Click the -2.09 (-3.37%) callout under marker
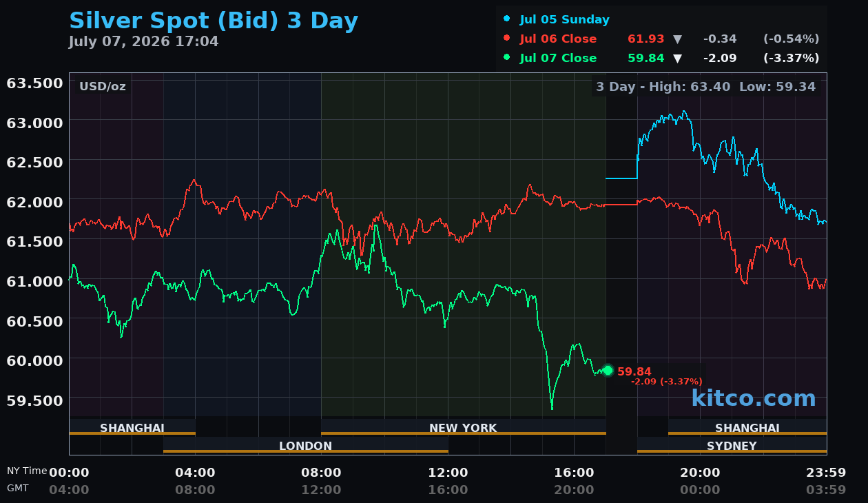 click(667, 382)
